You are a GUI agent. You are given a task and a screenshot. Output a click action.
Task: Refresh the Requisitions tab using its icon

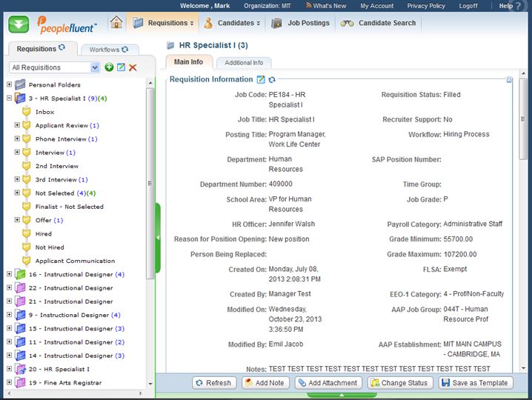[62, 49]
